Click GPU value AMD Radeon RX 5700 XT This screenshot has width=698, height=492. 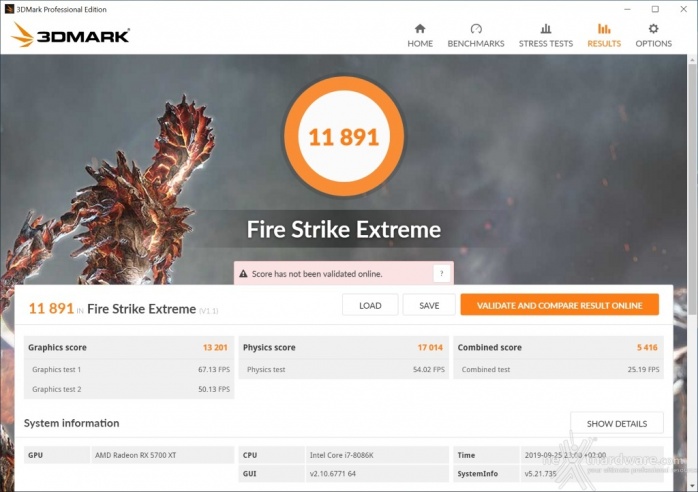tap(135, 455)
